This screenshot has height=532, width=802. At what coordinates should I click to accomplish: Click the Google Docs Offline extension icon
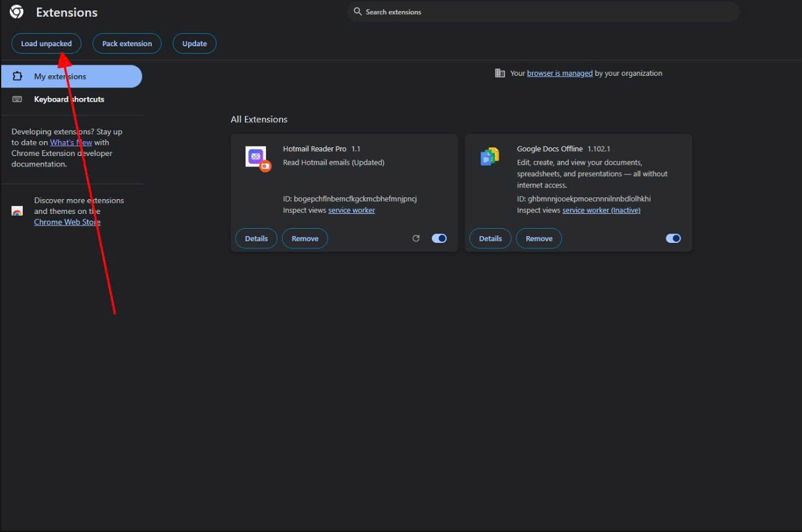point(490,157)
